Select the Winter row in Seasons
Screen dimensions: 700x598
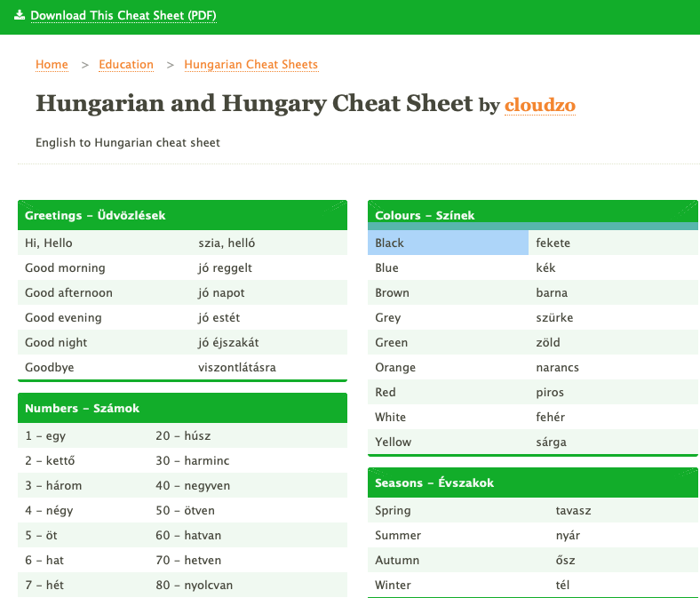(x=393, y=585)
